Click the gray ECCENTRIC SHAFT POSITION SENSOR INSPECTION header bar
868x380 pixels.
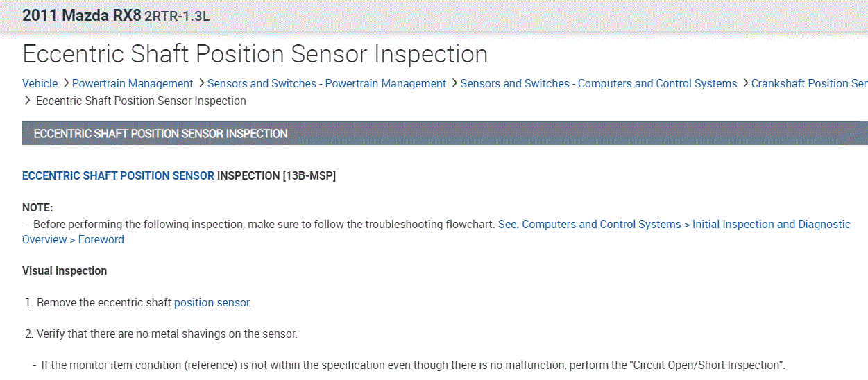(444, 133)
